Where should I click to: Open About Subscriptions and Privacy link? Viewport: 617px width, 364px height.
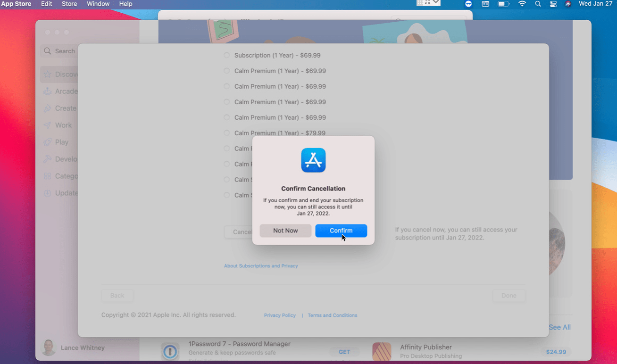pos(261,266)
